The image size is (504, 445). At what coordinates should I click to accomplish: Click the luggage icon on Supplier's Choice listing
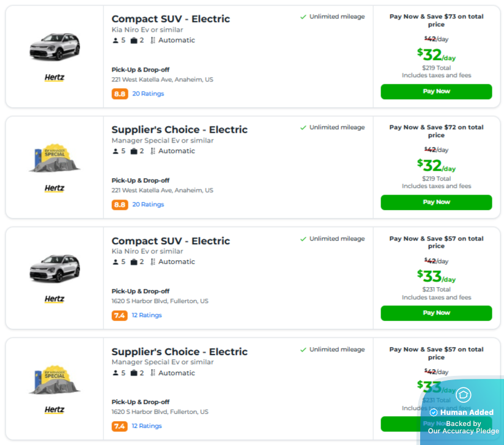point(135,151)
